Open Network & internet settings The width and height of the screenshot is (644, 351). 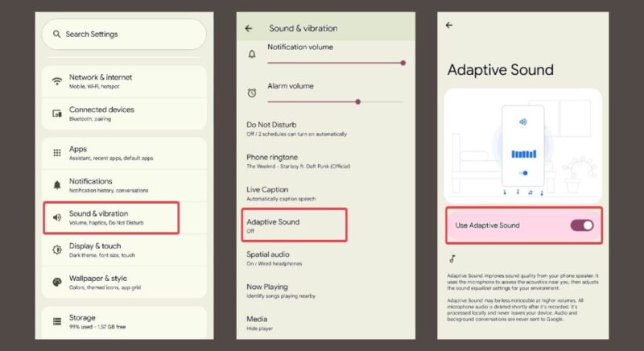(124, 81)
